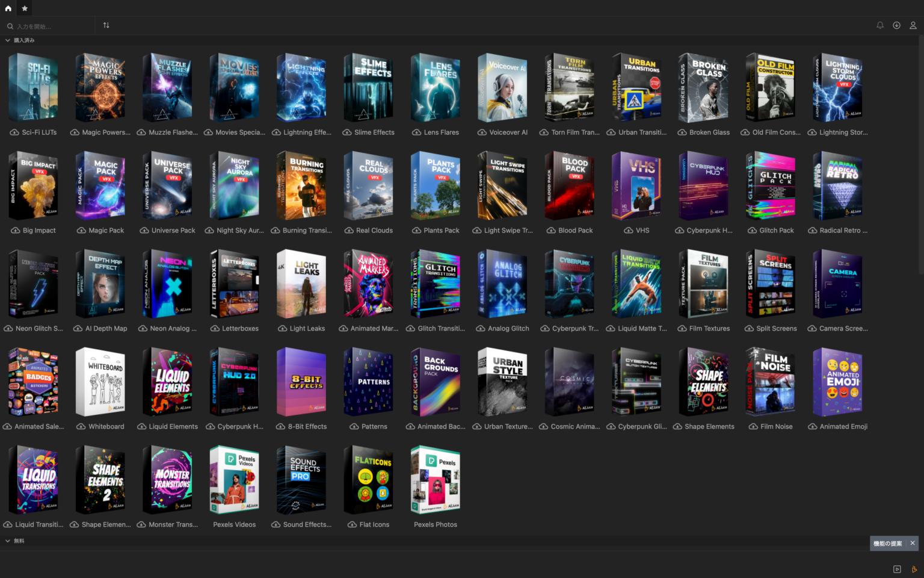This screenshot has height=578, width=924.
Task: Focus the search input field
Action: pos(51,26)
